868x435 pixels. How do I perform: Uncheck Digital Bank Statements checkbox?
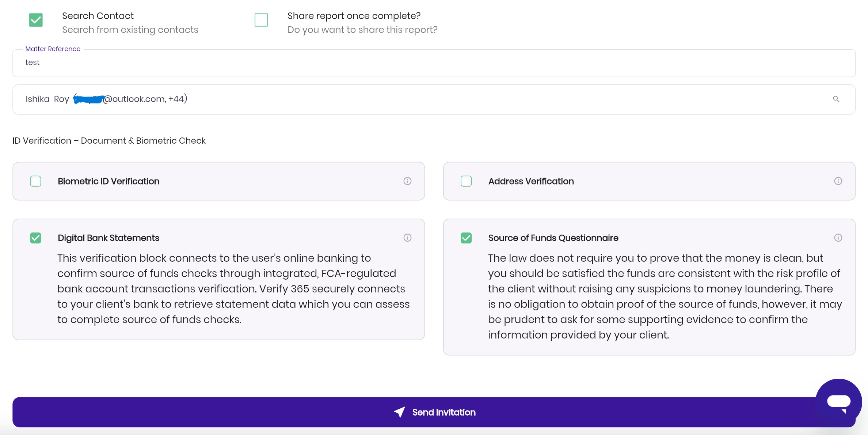35,238
